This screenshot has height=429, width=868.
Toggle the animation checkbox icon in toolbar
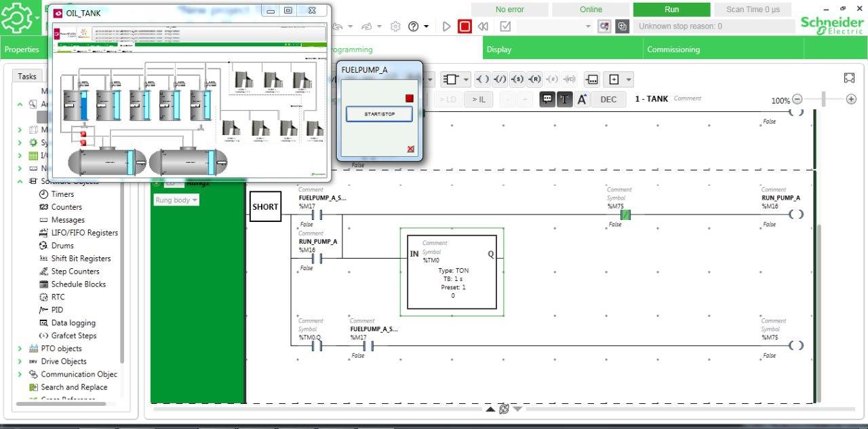coord(505,26)
